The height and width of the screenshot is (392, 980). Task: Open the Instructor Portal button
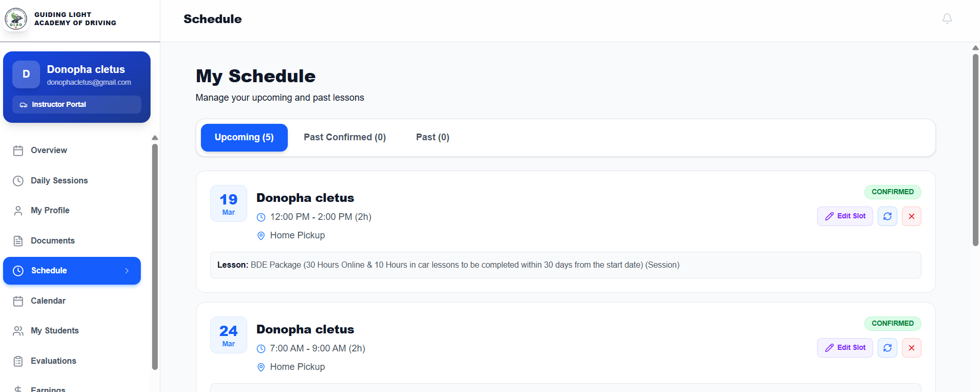(77, 104)
